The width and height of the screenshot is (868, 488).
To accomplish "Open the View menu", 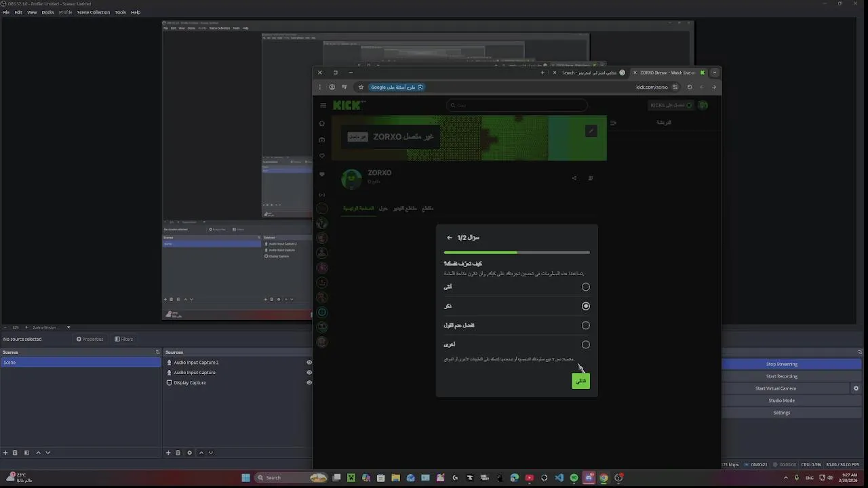I will coord(32,12).
